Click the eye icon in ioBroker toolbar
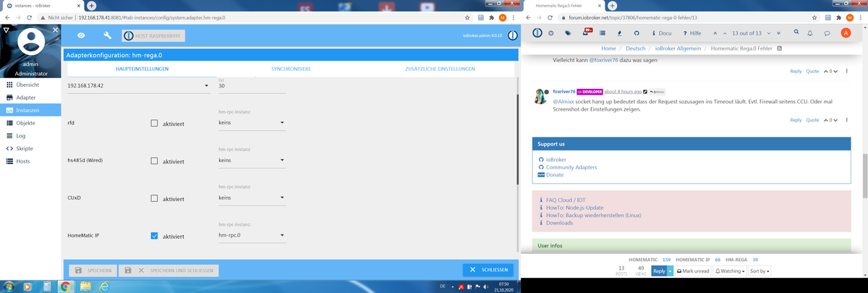Screen dimensions: 868x293 coord(82,35)
